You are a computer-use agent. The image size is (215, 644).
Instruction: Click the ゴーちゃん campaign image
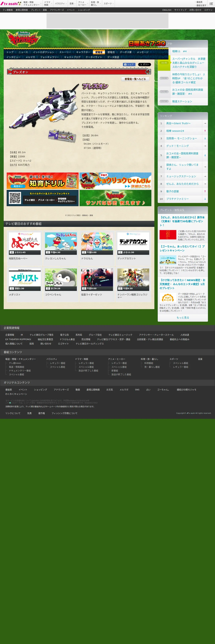(168, 260)
